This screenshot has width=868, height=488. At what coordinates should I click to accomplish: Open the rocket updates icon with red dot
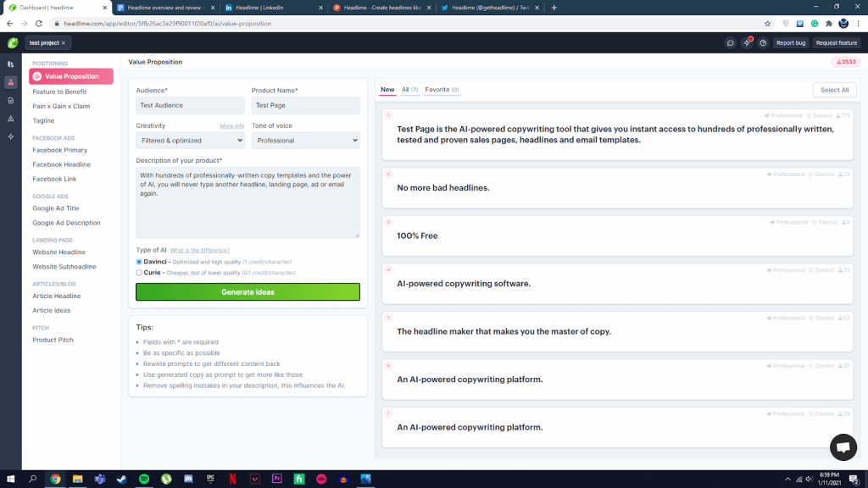coord(747,42)
